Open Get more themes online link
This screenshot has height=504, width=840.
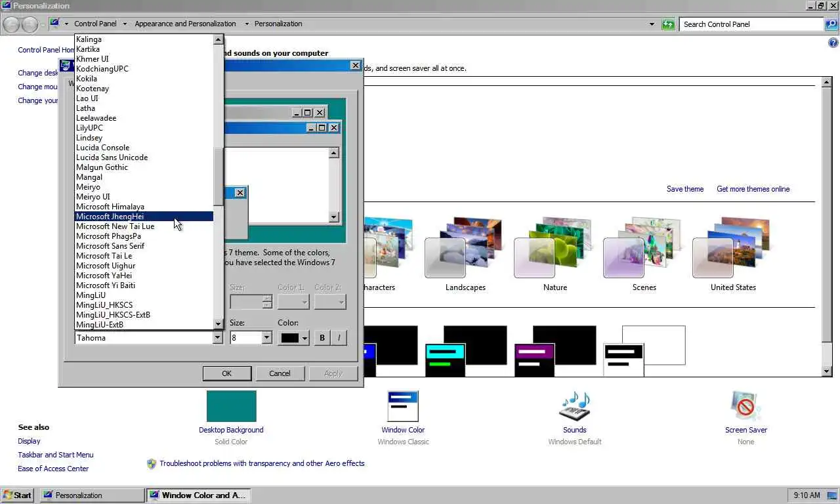click(753, 189)
